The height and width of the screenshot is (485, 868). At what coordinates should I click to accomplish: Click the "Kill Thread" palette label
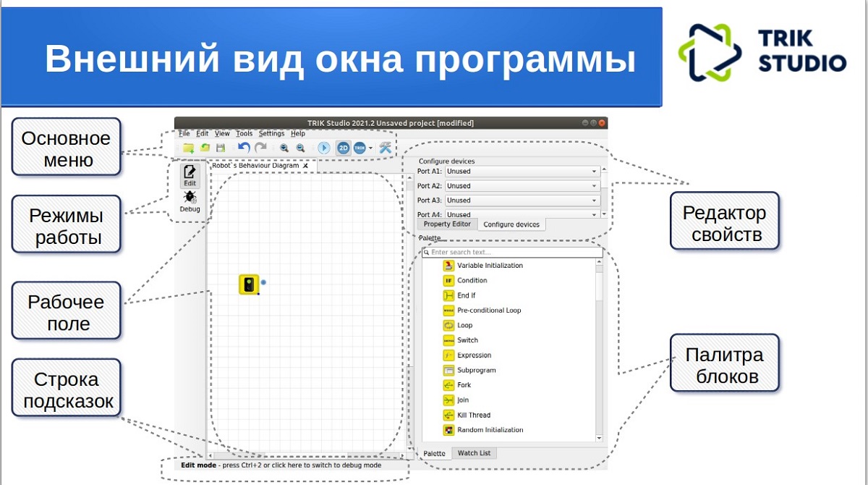pyautogui.click(x=474, y=416)
